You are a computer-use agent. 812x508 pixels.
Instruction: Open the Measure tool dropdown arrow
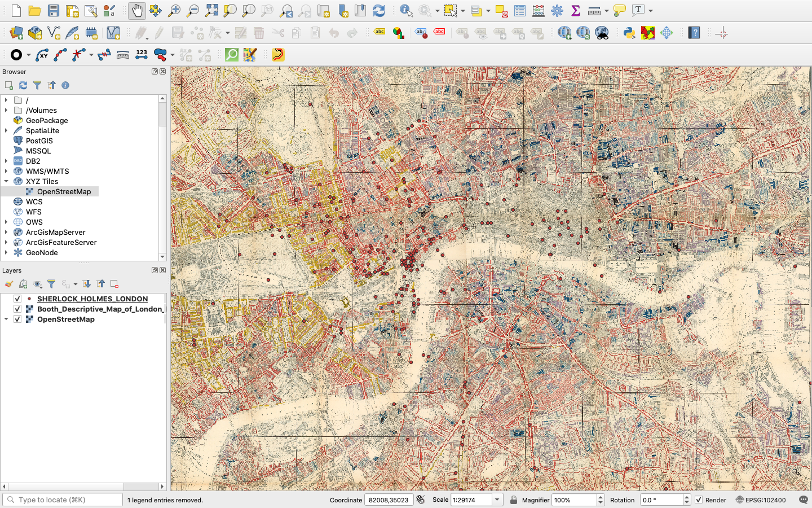[x=607, y=11]
